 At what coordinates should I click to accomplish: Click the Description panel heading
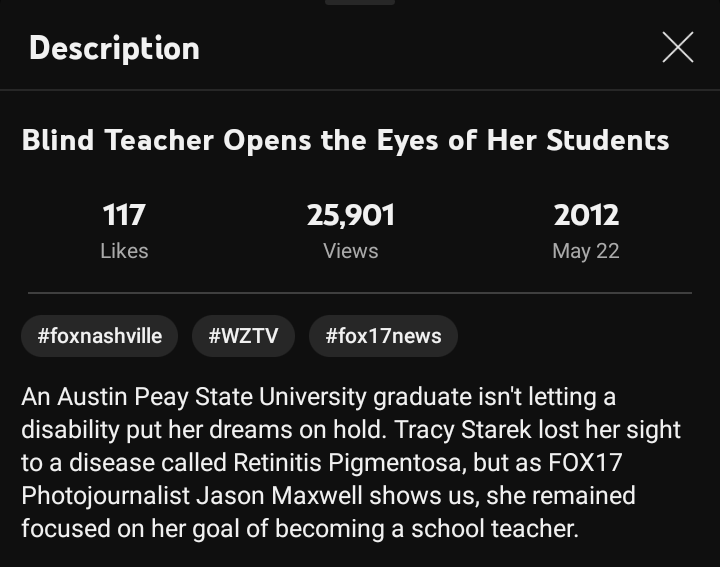[x=114, y=48]
